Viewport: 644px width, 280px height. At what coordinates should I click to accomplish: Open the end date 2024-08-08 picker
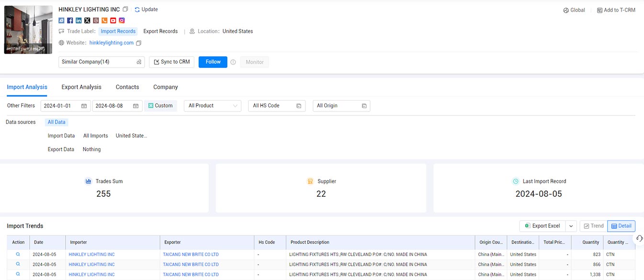pos(117,106)
